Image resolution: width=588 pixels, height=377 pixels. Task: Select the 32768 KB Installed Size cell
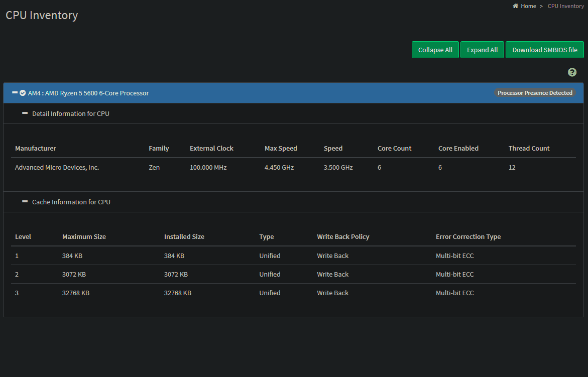pyautogui.click(x=177, y=293)
